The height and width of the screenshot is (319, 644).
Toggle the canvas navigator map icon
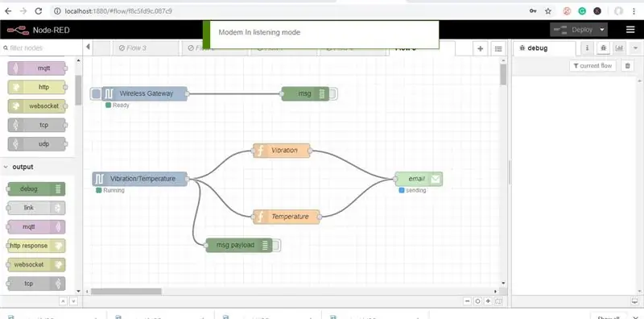click(x=498, y=301)
